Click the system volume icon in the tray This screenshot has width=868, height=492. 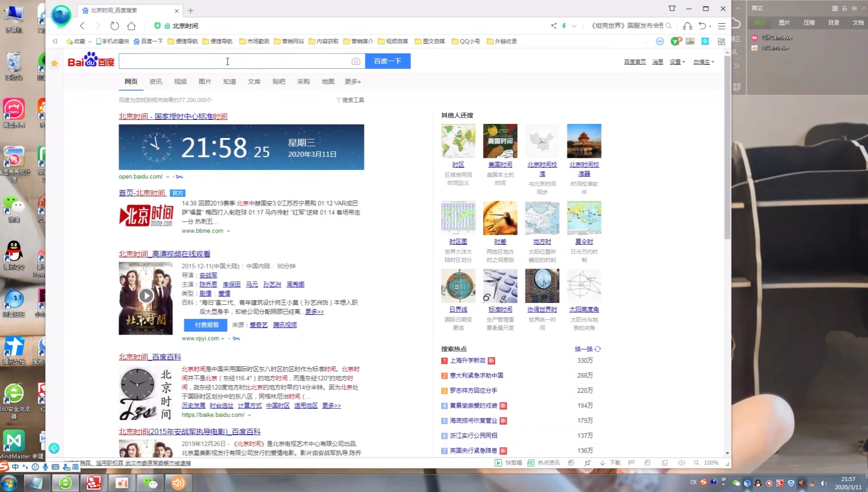pyautogui.click(x=824, y=483)
